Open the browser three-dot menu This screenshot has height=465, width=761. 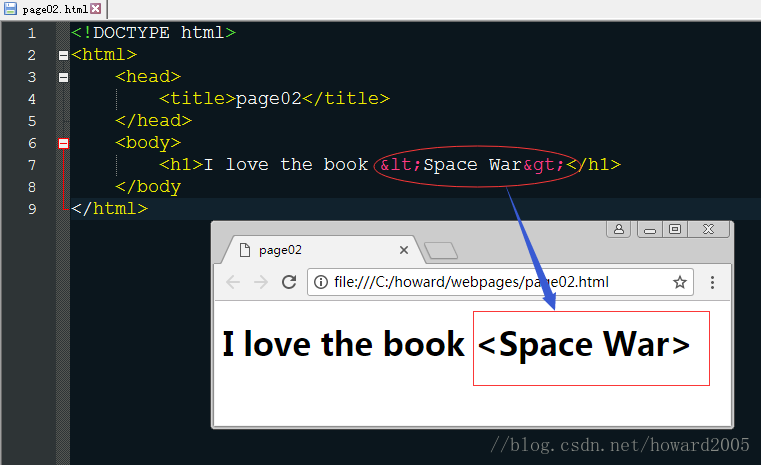[712, 282]
